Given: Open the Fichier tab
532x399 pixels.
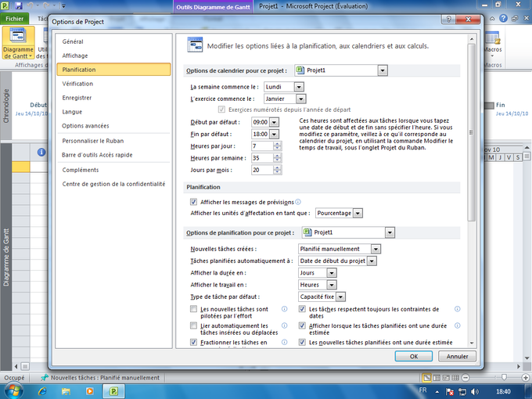Looking at the screenshot, I should point(14,19).
